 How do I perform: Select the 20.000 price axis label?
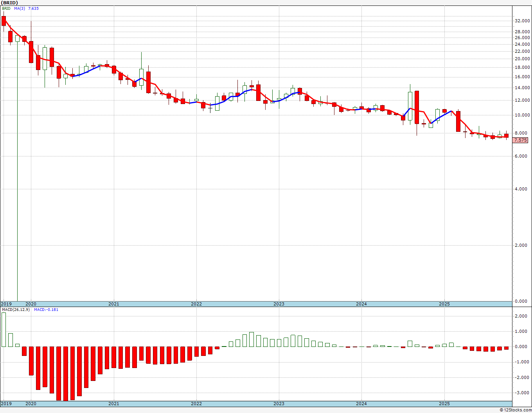pyautogui.click(x=522, y=59)
